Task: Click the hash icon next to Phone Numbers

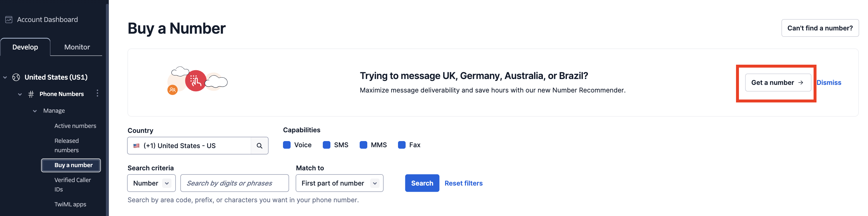Action: click(31, 94)
